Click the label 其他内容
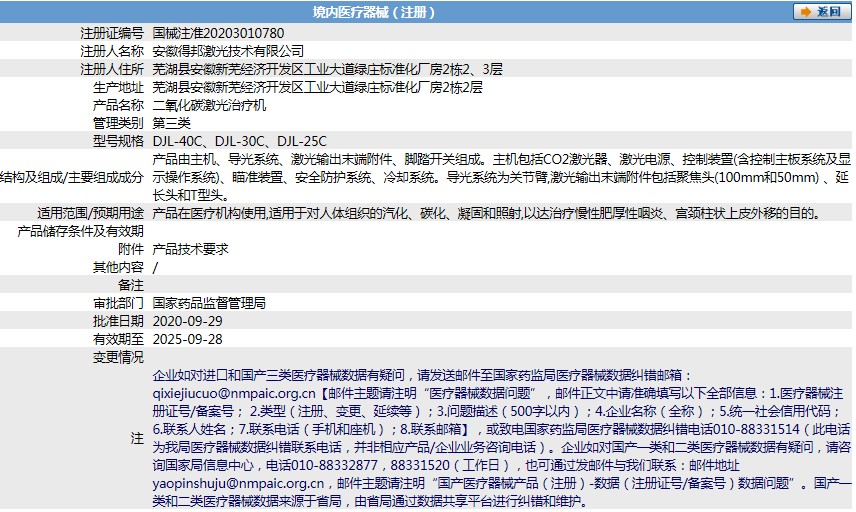 coord(118,267)
